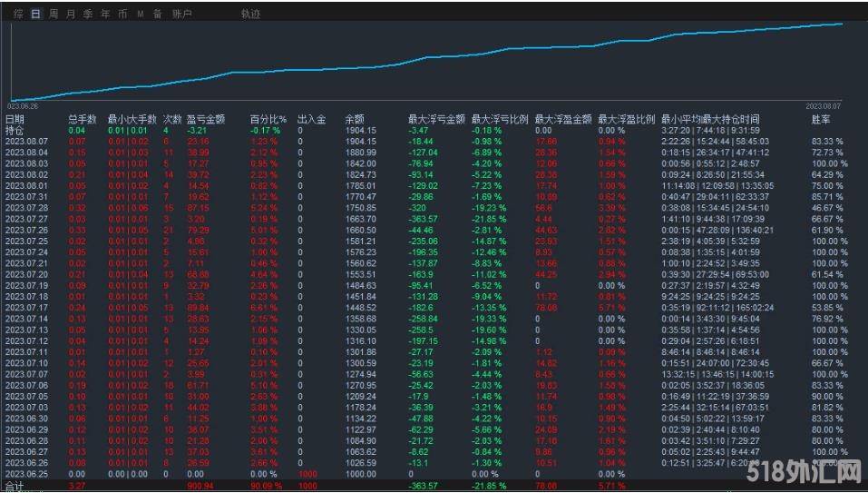The height and width of the screenshot is (493, 868).
Task: Open the 周 weekly statistics tab
Action: point(54,15)
